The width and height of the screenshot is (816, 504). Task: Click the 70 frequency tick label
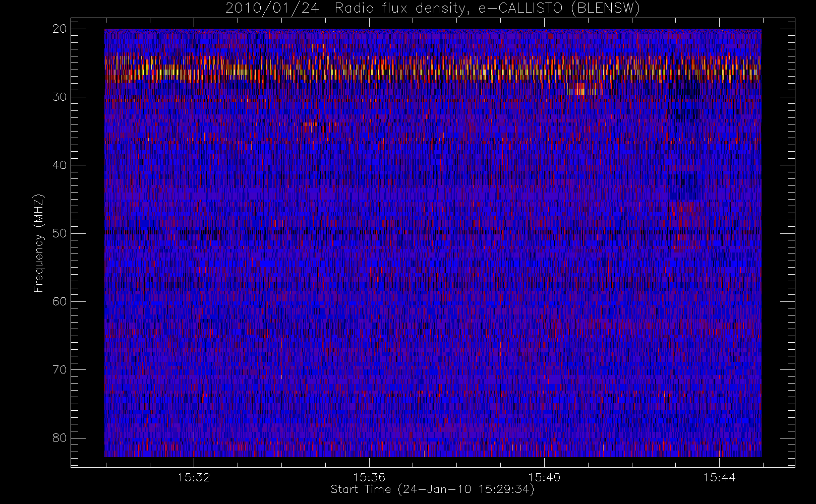(60, 370)
